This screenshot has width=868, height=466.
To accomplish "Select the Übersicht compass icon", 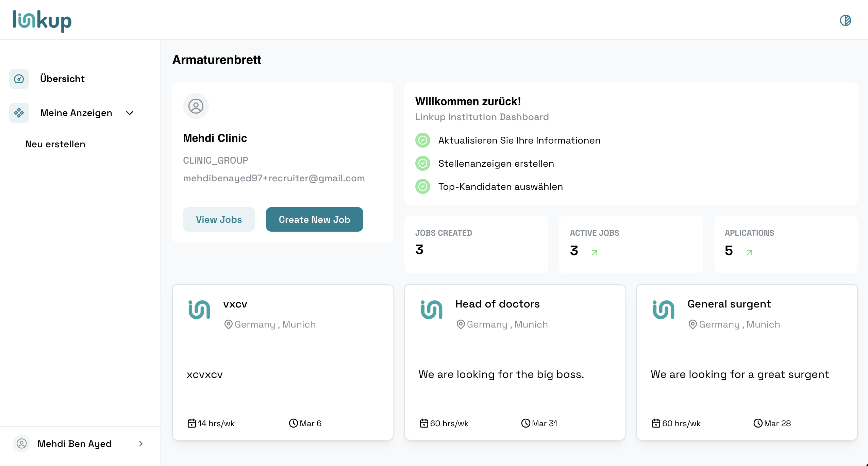I will pos(19,79).
